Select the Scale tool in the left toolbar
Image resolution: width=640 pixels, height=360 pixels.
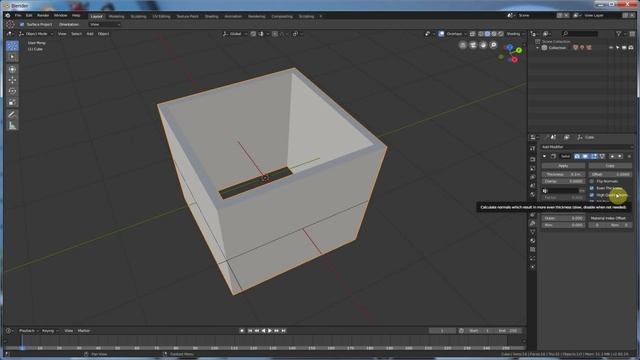coord(12,102)
